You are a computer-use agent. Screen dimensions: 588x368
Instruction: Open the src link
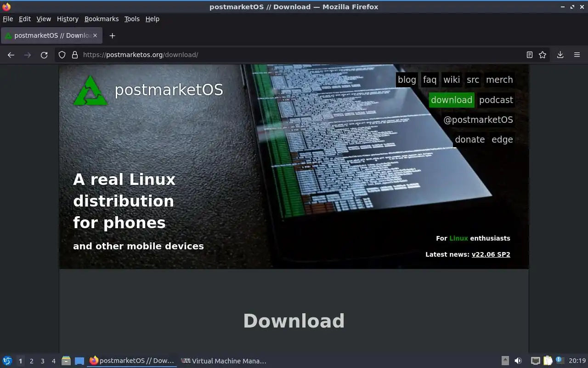(473, 80)
